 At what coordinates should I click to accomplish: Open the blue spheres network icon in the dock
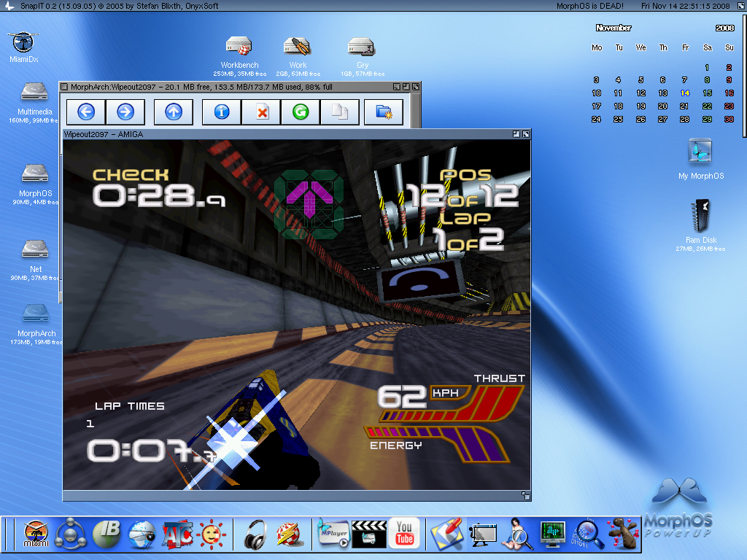tap(71, 534)
